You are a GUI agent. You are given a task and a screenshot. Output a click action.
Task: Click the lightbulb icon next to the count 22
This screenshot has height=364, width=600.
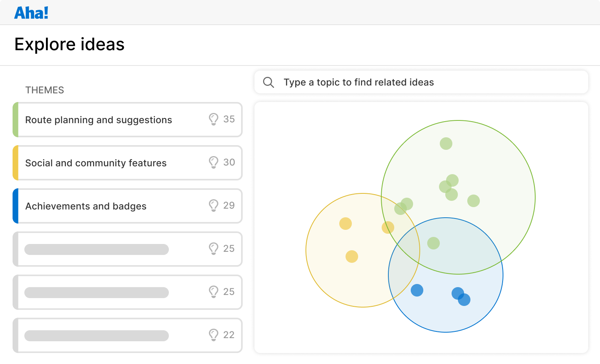[x=214, y=335]
